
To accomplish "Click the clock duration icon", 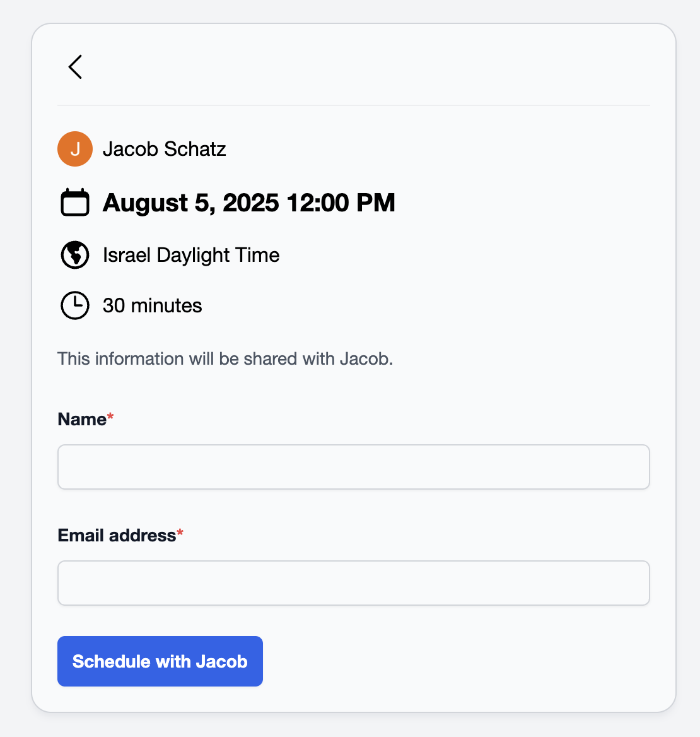I will click(75, 305).
